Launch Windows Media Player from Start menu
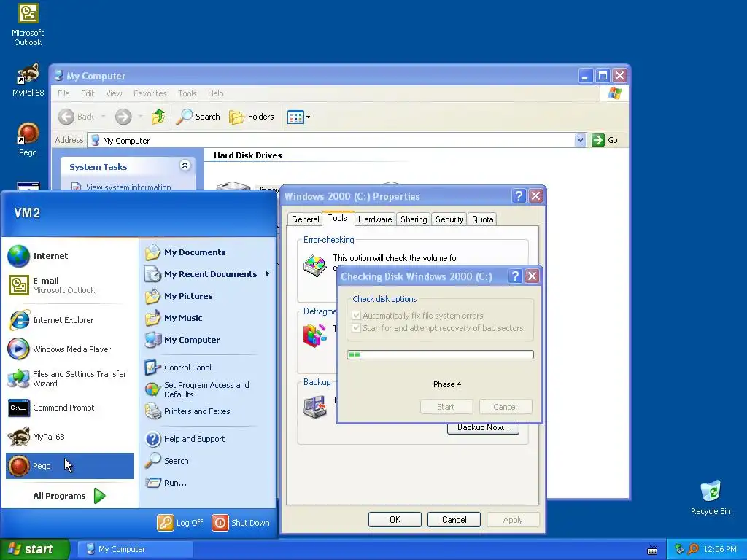747x560 pixels. (x=70, y=349)
